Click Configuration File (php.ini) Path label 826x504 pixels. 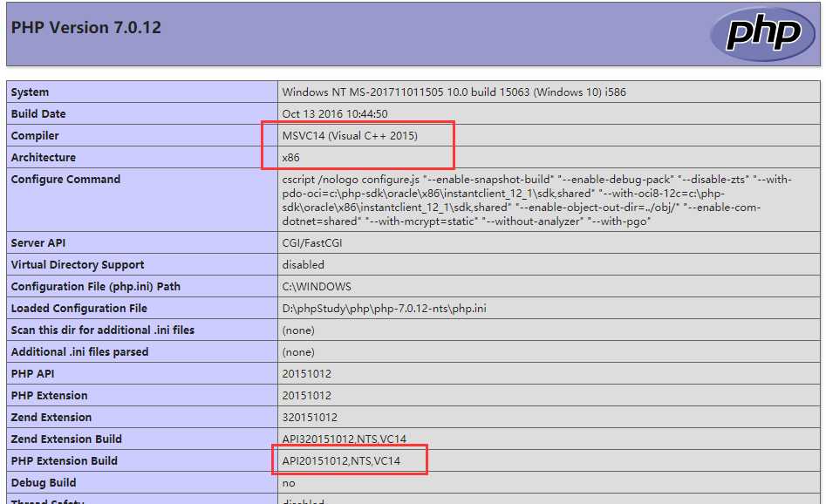95,287
